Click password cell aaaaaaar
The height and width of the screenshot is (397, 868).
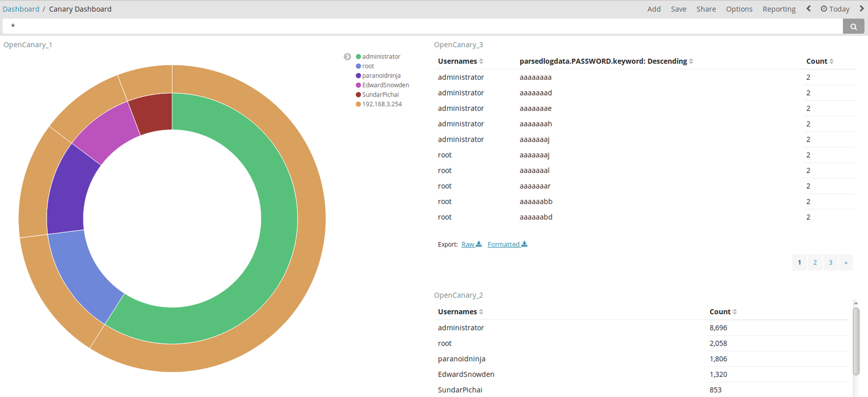(x=535, y=186)
